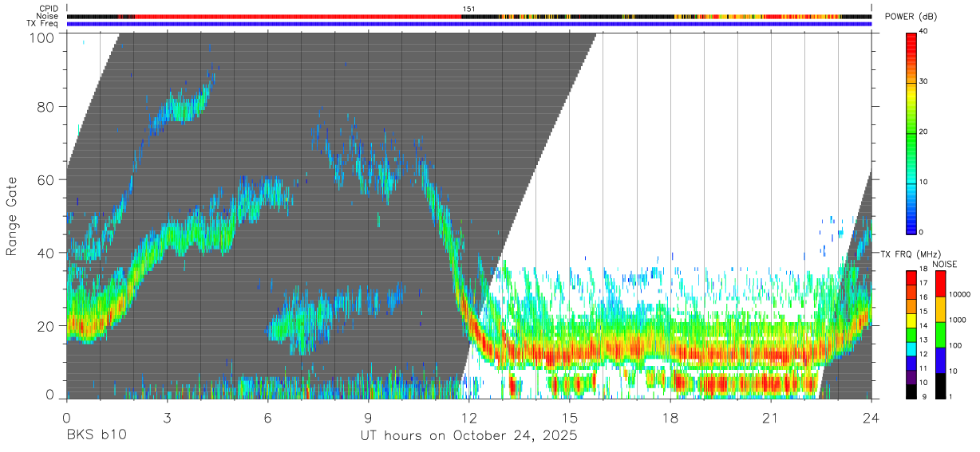Click the NOISE color scale legend
Image resolution: width=980 pixels, height=452 pixels.
coord(941,335)
